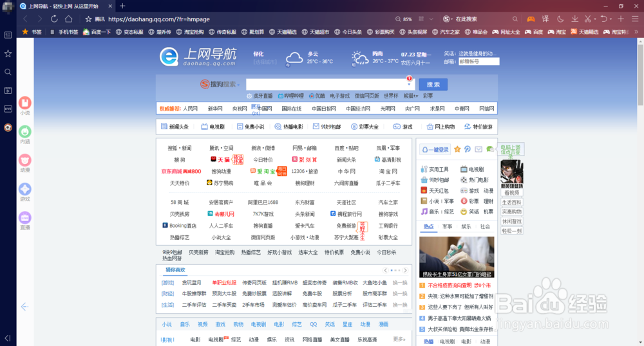Click the 一键登录 button
644x346 pixels.
click(435, 150)
